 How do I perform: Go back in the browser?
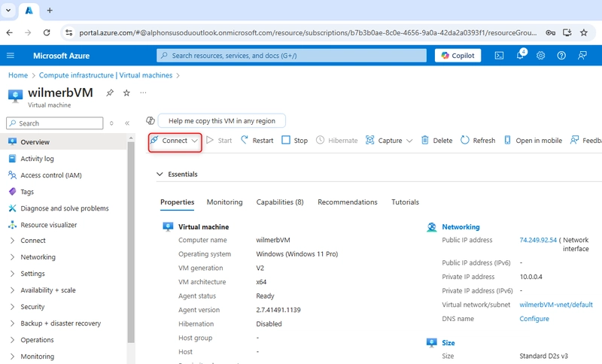[10, 32]
